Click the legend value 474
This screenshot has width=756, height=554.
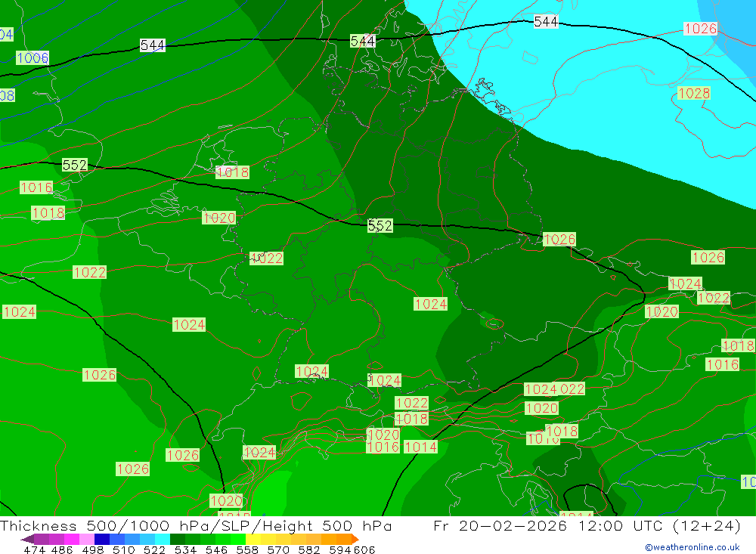point(34,549)
